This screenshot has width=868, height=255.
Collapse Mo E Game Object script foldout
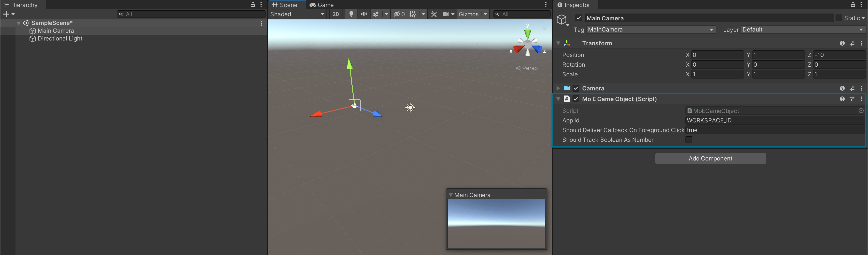point(558,99)
